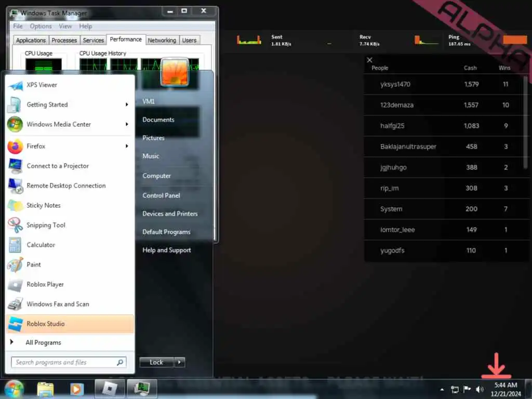This screenshot has width=532, height=399.
Task: Open Task Manager View menu
Action: pyautogui.click(x=65, y=26)
